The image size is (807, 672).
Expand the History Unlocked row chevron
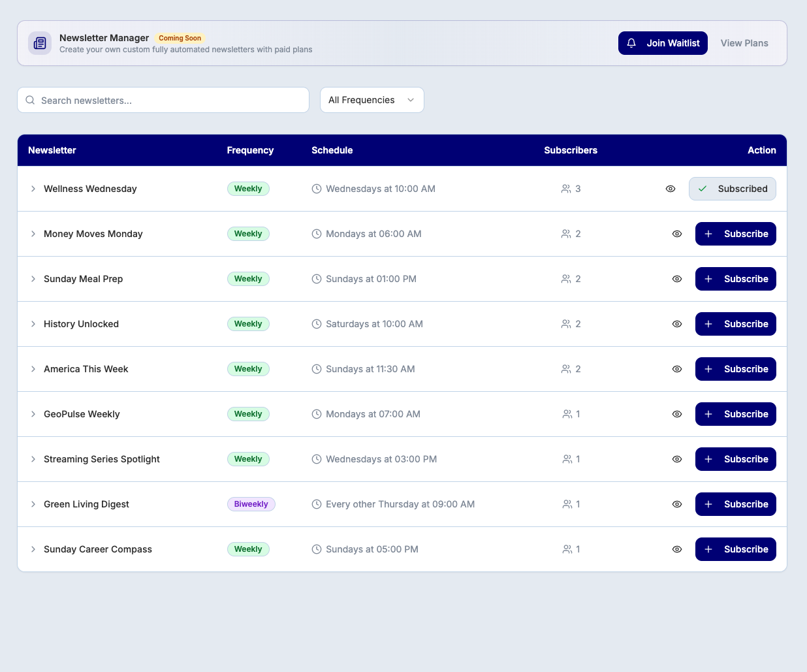click(33, 324)
